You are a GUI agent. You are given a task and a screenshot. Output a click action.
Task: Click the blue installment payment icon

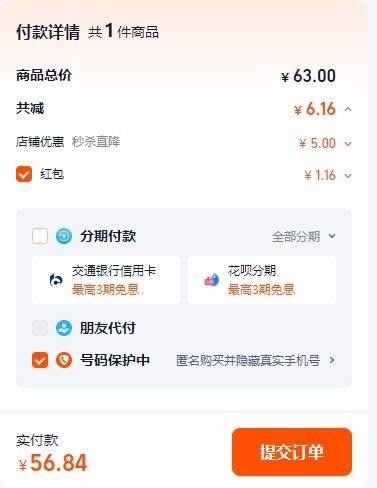64,236
